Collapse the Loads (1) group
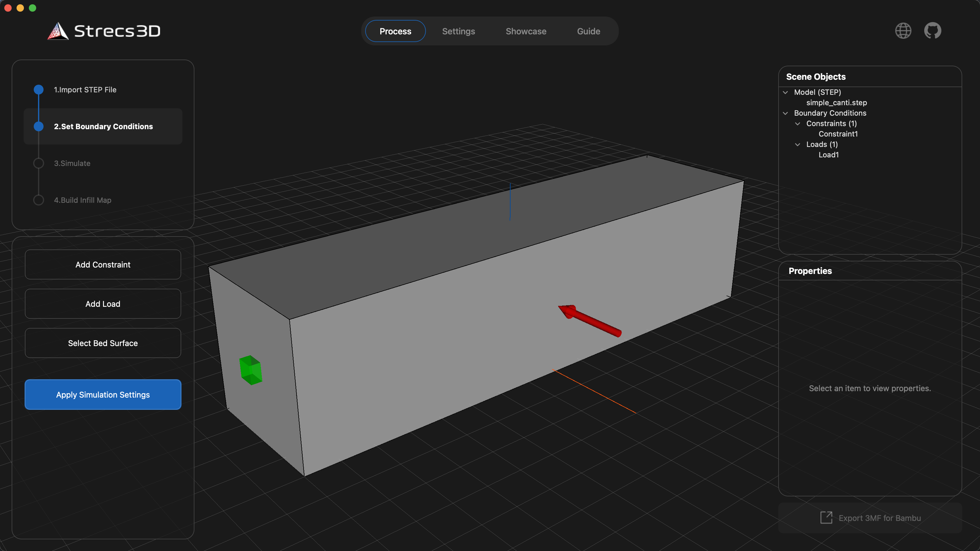The width and height of the screenshot is (980, 551). 797,144
